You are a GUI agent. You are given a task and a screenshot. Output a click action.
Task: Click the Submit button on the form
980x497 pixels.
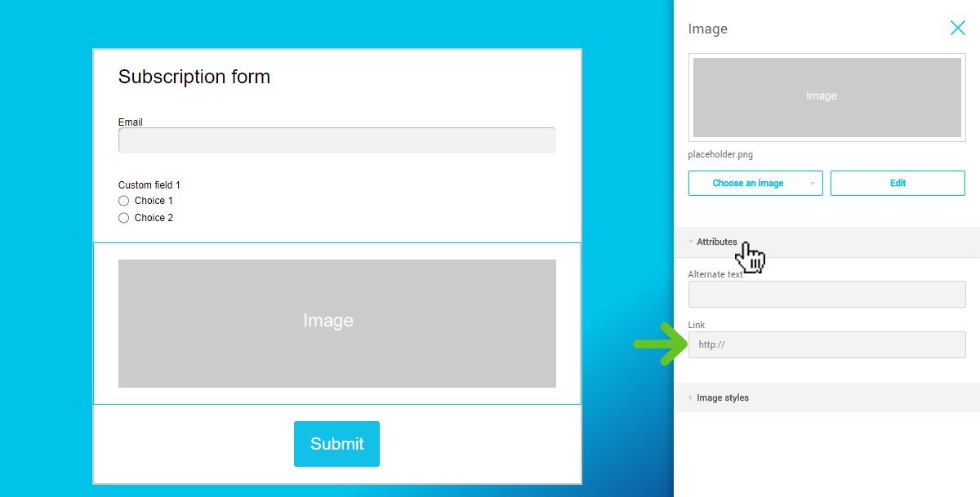click(336, 444)
